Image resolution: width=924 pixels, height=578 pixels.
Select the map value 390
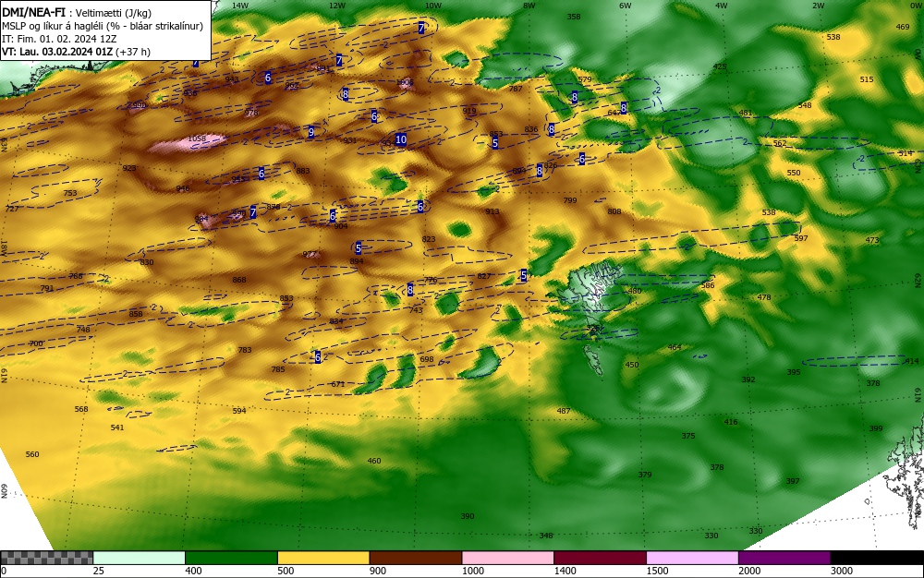(x=468, y=516)
